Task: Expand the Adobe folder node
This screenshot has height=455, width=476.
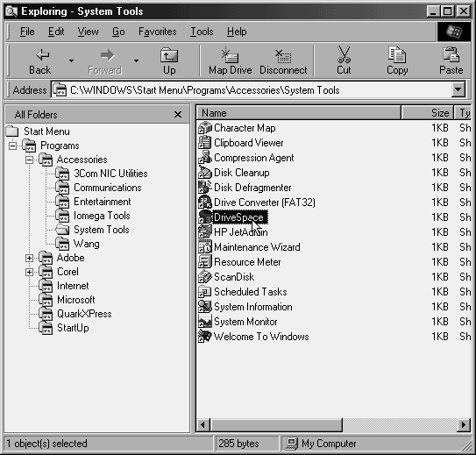Action: click(x=30, y=258)
